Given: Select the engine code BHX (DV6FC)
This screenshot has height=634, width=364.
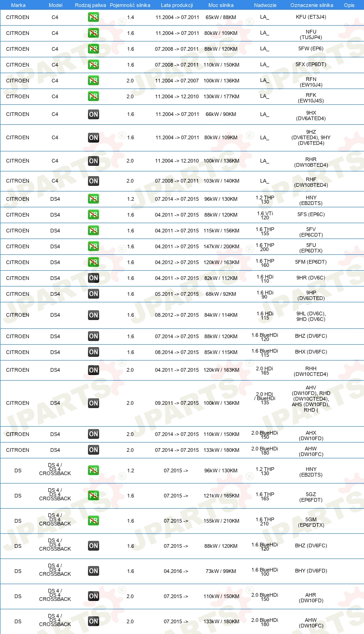Looking at the screenshot, I should click(311, 352).
